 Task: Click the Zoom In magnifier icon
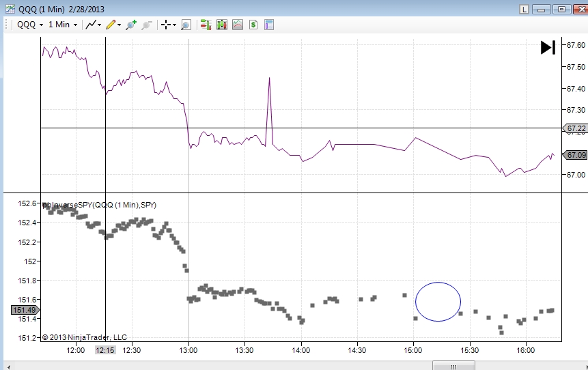[131, 25]
